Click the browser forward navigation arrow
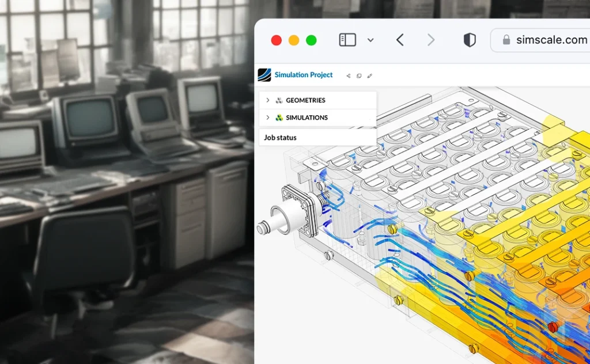590x364 pixels. tap(431, 39)
